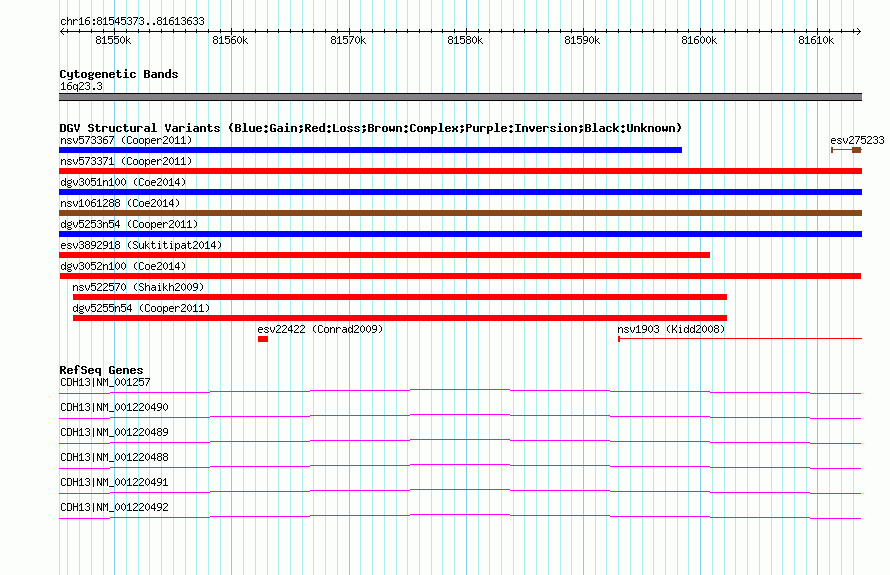Select the thin red nsv1903 line

coord(740,339)
